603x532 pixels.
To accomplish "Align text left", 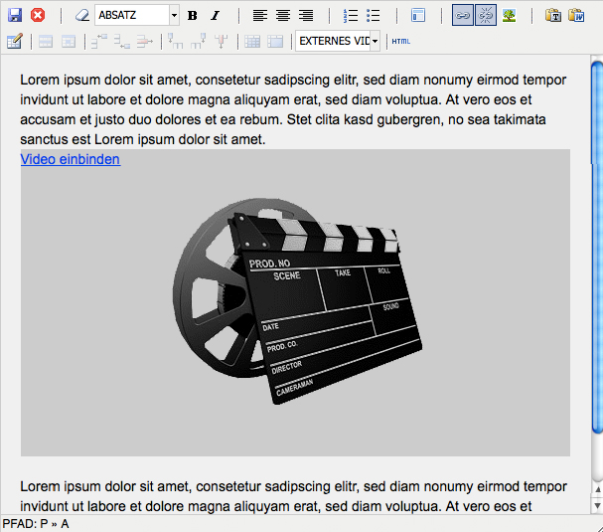I will click(x=260, y=15).
